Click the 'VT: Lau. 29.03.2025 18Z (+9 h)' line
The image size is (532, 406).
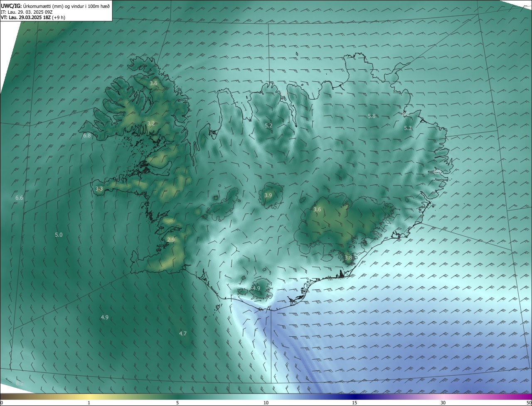[33, 17]
